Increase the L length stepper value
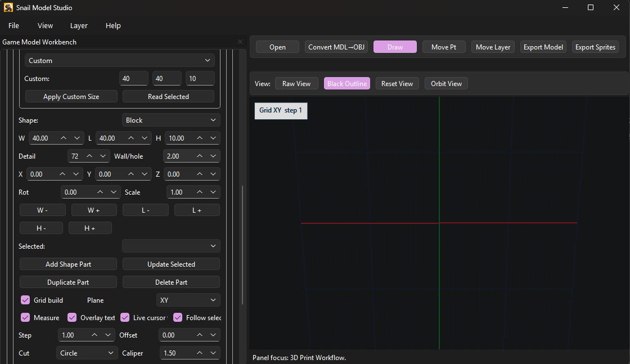Viewport: 630px width, 364px height. (131, 138)
